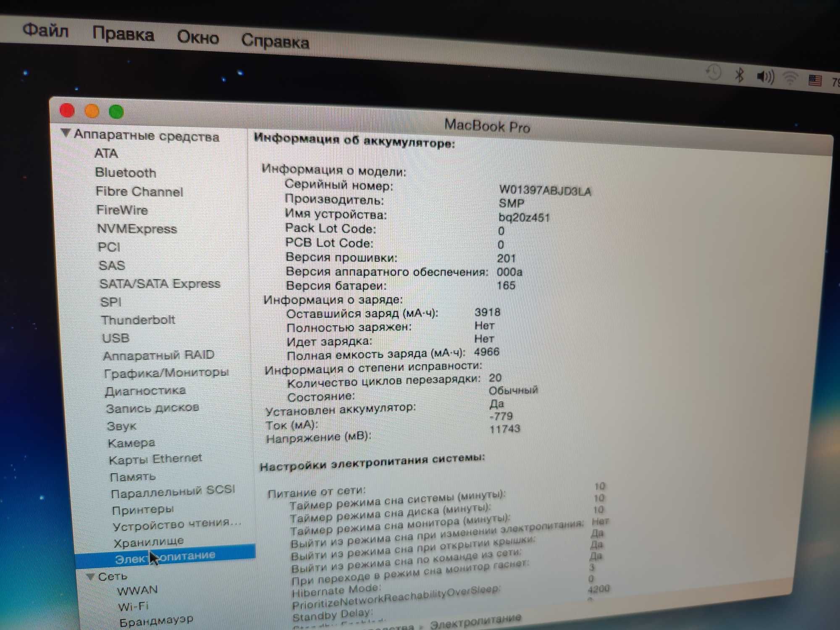
Task: Click the voltage value 11743
Action: (505, 428)
